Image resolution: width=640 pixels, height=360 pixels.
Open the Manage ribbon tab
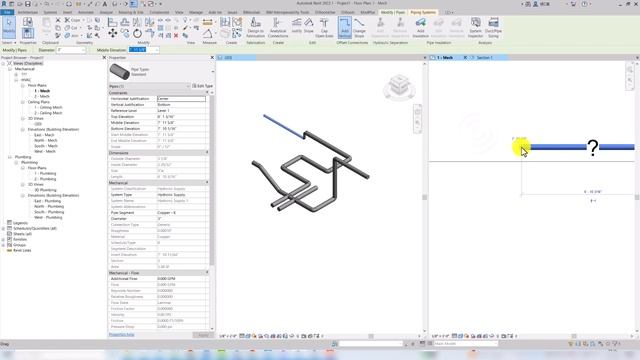(x=196, y=12)
